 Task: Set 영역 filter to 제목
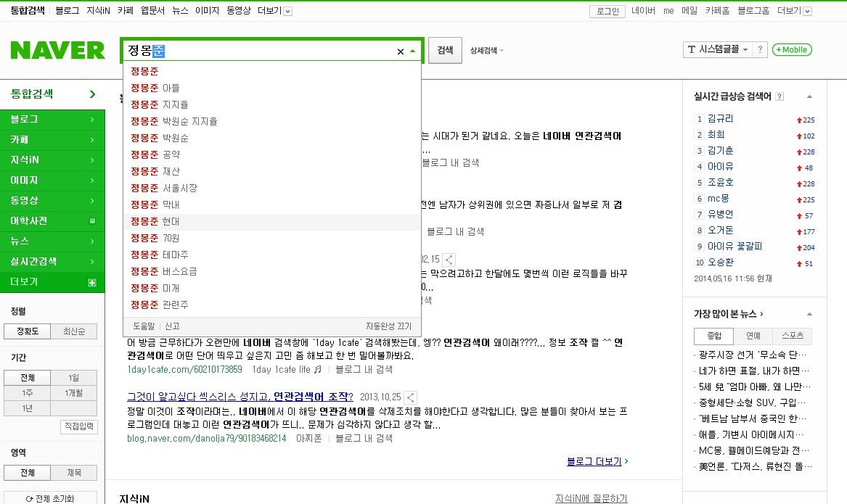pyautogui.click(x=74, y=473)
